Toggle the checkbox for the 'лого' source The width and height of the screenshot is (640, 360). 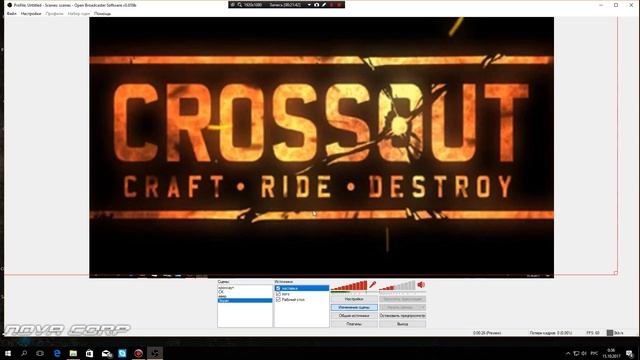pyautogui.click(x=278, y=294)
